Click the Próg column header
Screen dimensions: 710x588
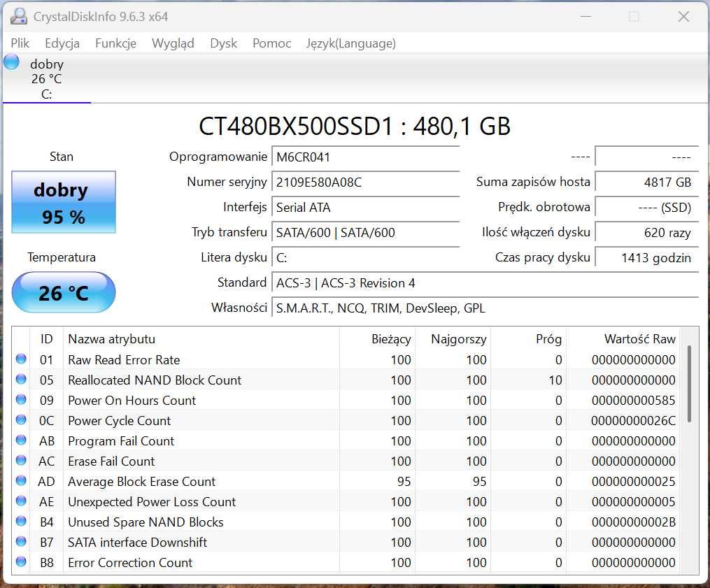(528, 339)
